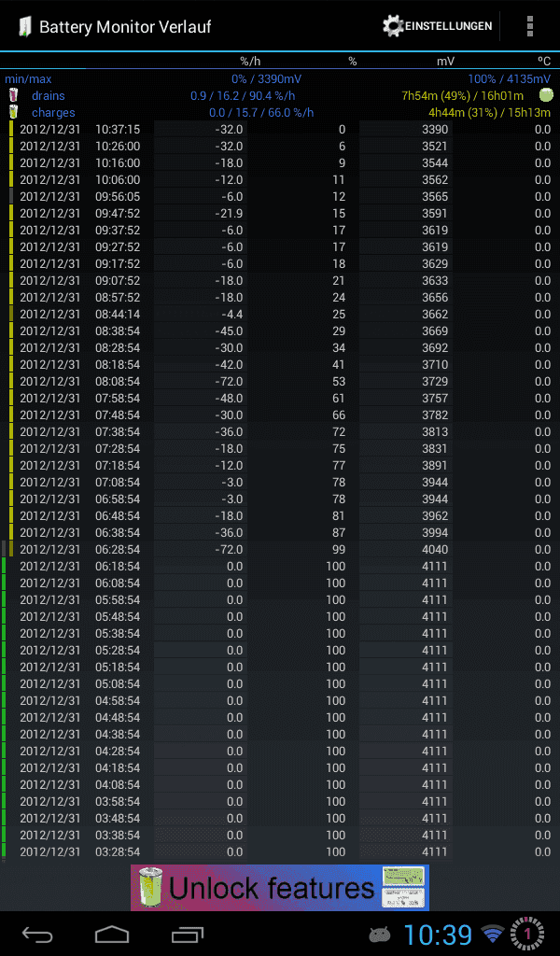This screenshot has height=956, width=560.
Task: Select the 10:06:00 history row
Action: pyautogui.click(x=280, y=180)
